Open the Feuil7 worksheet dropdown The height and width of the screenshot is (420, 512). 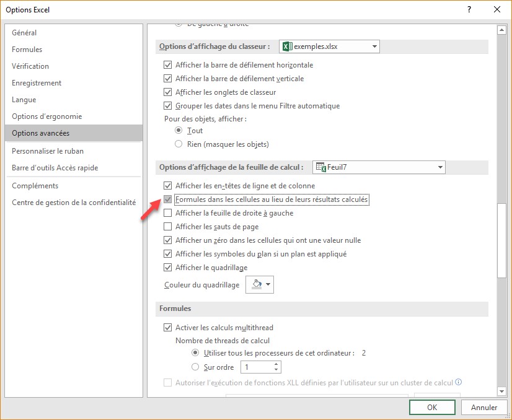click(379, 167)
